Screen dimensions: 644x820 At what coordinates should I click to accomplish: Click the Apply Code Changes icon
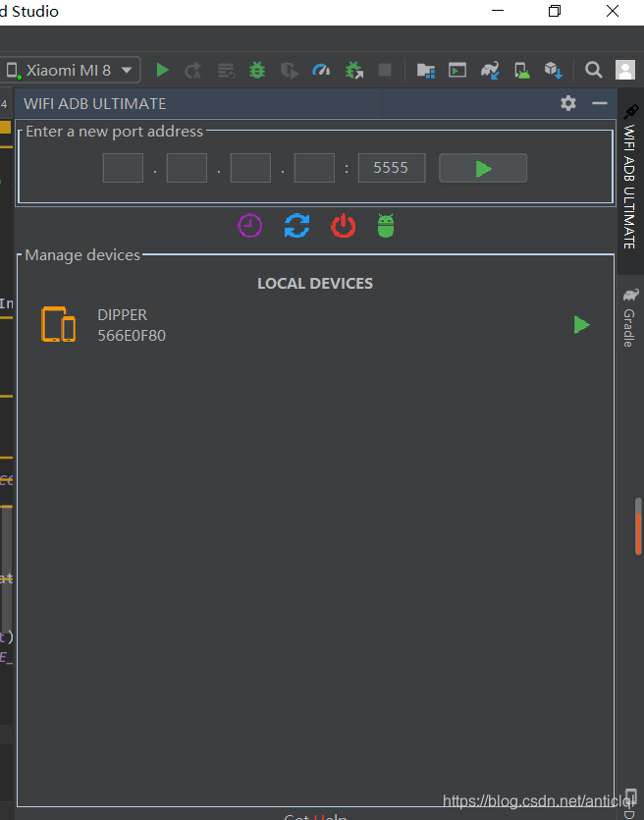click(x=226, y=70)
